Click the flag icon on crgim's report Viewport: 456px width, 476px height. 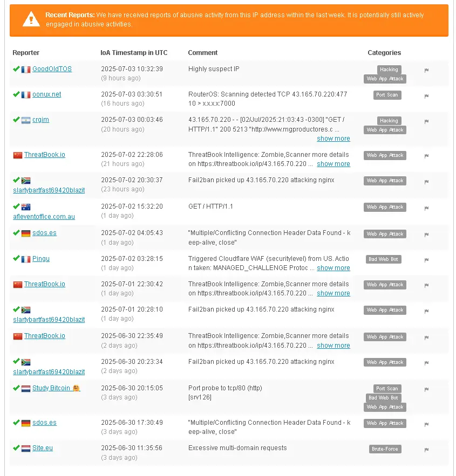(426, 121)
